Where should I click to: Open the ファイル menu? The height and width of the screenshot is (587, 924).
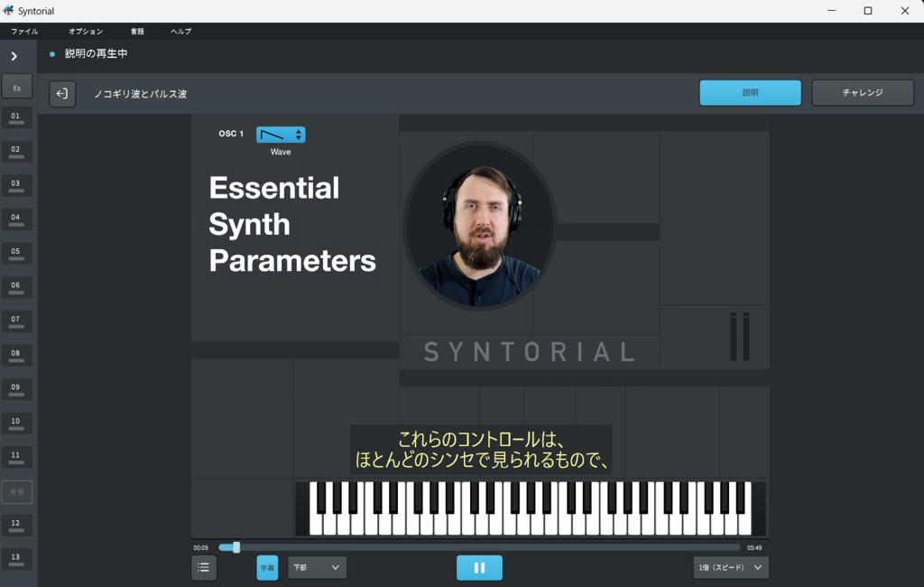24,32
